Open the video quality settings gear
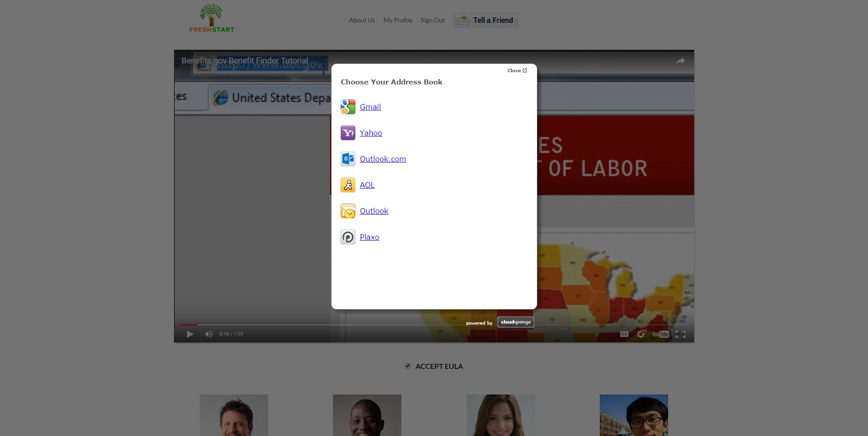The width and height of the screenshot is (868, 436). pyautogui.click(x=641, y=334)
